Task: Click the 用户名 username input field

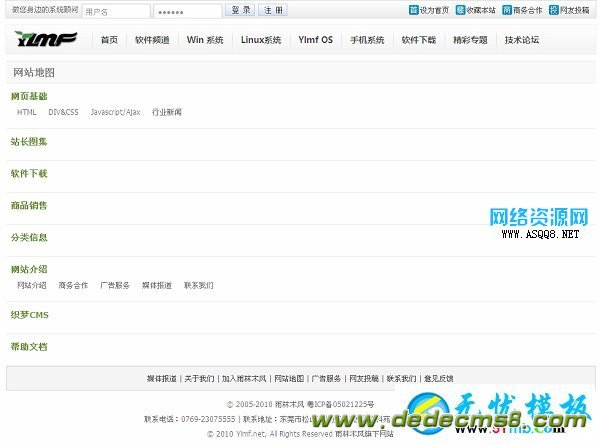Action: [116, 11]
